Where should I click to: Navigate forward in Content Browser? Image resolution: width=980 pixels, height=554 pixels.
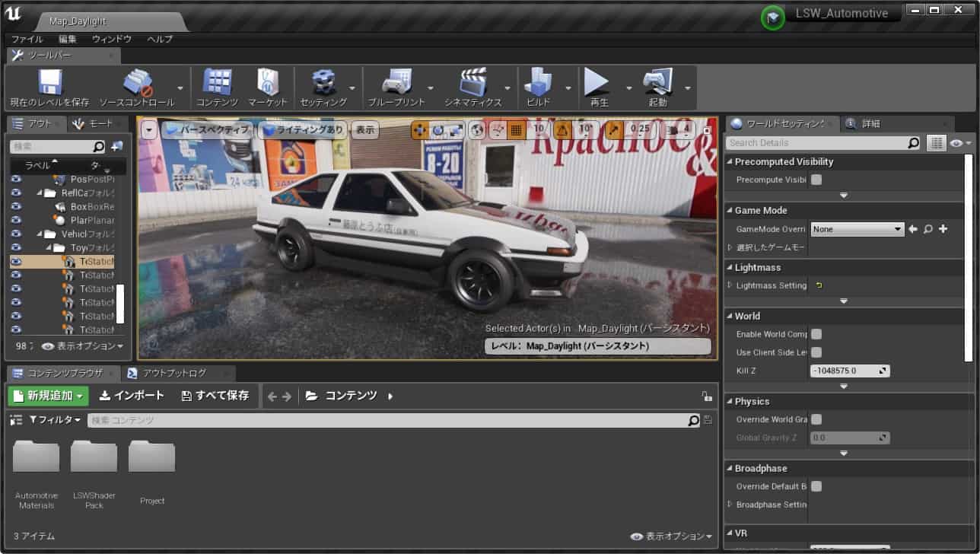click(x=287, y=396)
